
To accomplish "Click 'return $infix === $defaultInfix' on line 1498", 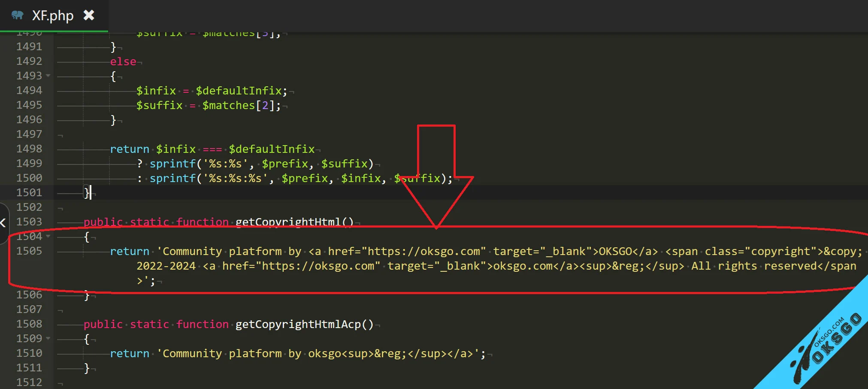I will pyautogui.click(x=212, y=149).
